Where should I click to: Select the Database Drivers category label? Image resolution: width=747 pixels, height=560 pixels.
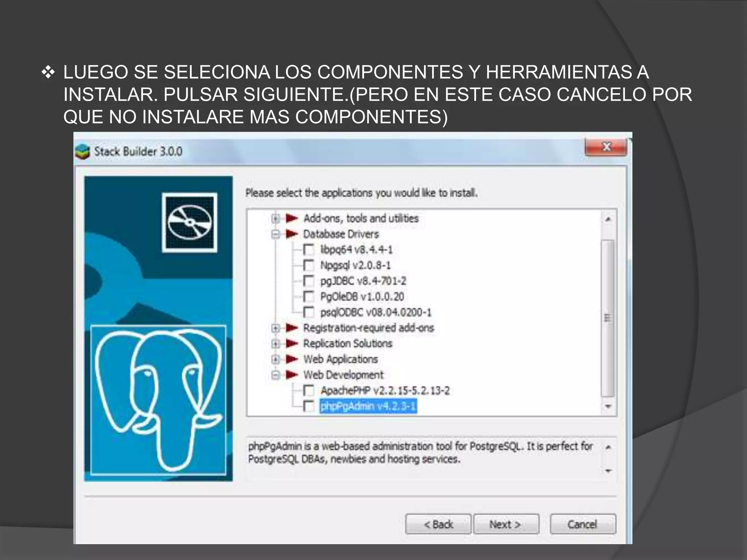(341, 234)
